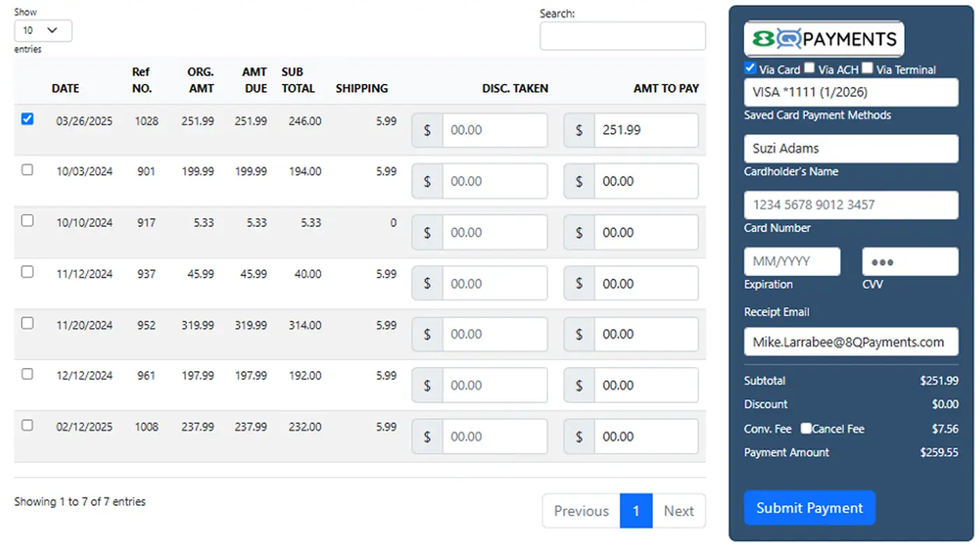Uncheck the invoice 1028 row checkbox
Viewport: 980px width, 547px height.
[x=27, y=119]
